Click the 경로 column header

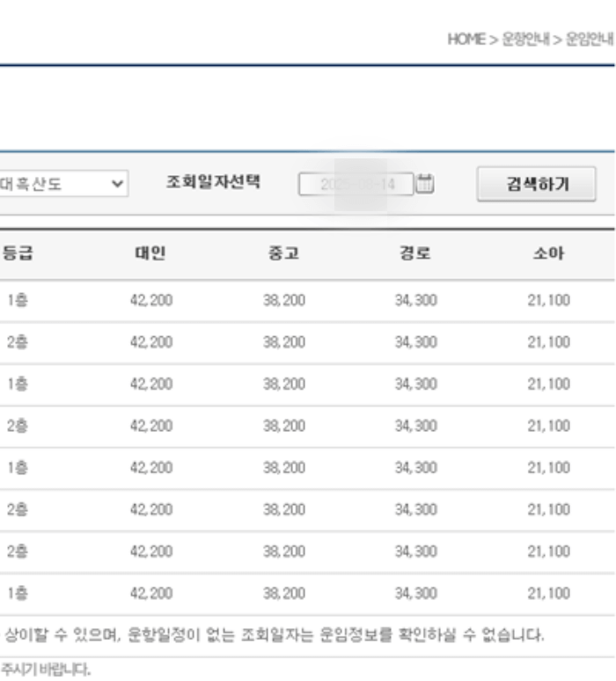tap(415, 253)
